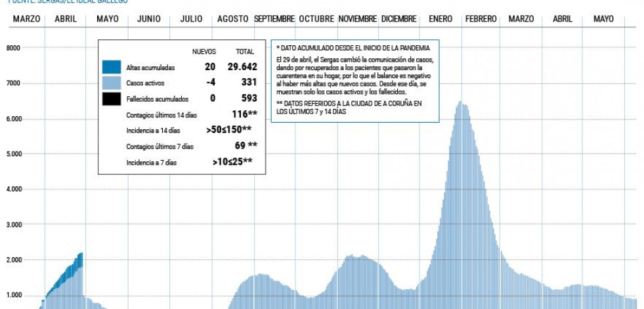Click the DATOS REFERIDOS A LA CIUDAD DE A CORUÑA footnote
The image size is (644, 309).
349,108
